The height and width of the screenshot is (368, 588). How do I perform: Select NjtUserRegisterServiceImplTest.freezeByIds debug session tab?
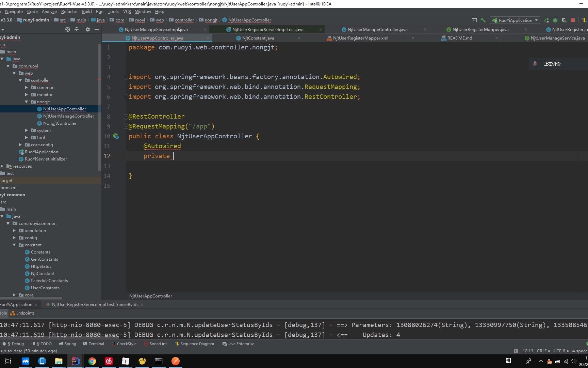click(95, 305)
